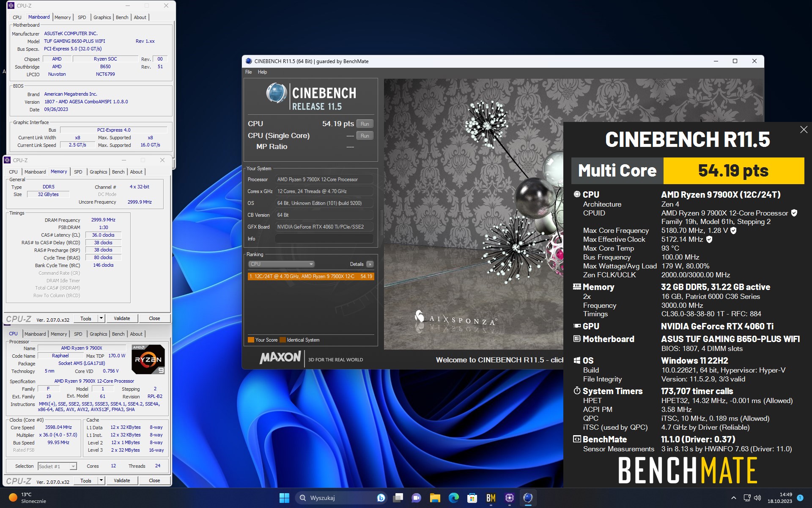Viewport: 812px width, 508px height.
Task: Open Task View from the taskbar
Action: pyautogui.click(x=398, y=498)
